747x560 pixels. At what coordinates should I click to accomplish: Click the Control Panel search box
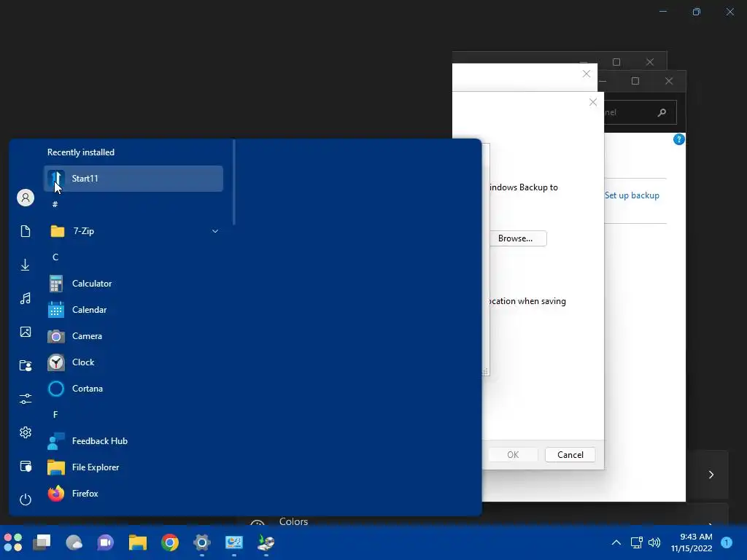tap(640, 112)
